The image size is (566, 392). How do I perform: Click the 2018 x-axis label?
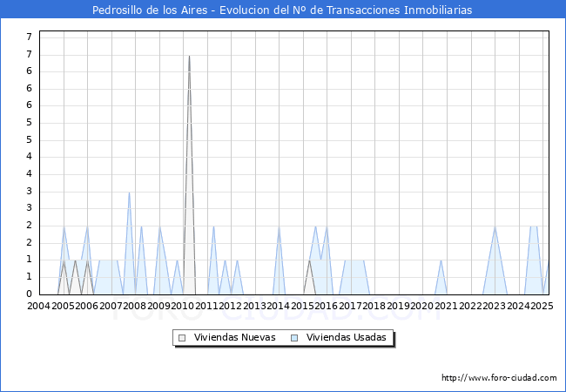point(374,306)
